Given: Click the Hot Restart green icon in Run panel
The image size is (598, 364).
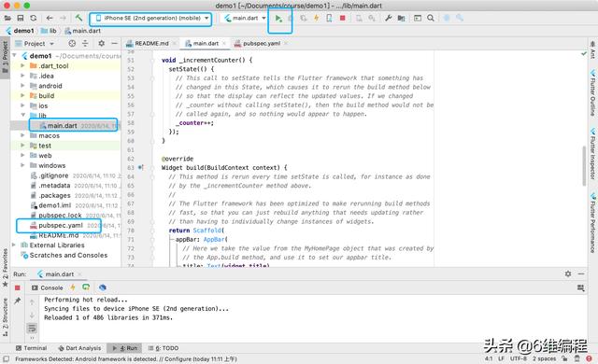Looking at the screenshot, I should [x=86, y=287].
